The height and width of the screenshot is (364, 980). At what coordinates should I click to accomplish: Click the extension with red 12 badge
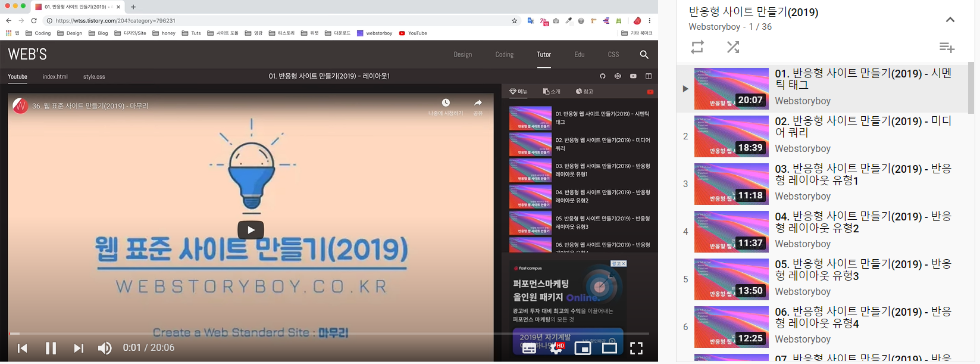(x=544, y=21)
